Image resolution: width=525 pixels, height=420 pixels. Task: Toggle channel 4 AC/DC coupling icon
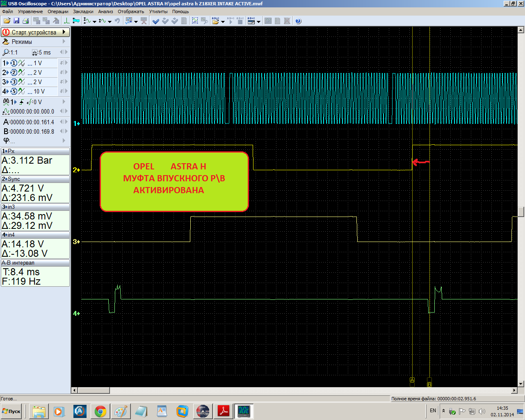(21, 91)
